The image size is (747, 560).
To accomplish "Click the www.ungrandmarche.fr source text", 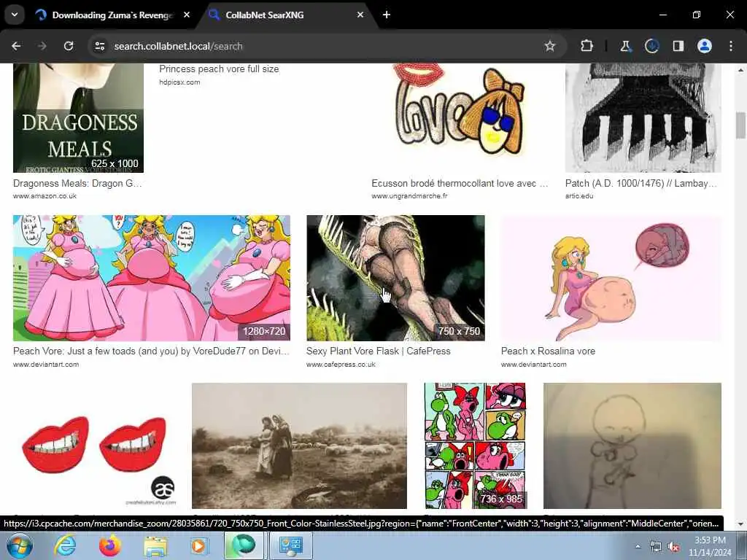I will (x=409, y=195).
